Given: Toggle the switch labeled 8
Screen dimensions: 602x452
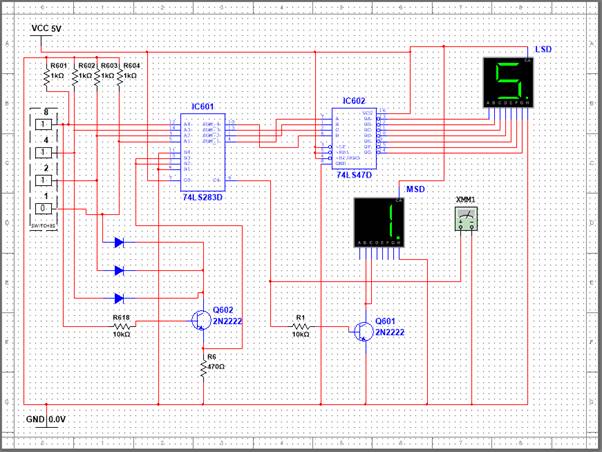Looking at the screenshot, I should pyautogui.click(x=43, y=124).
